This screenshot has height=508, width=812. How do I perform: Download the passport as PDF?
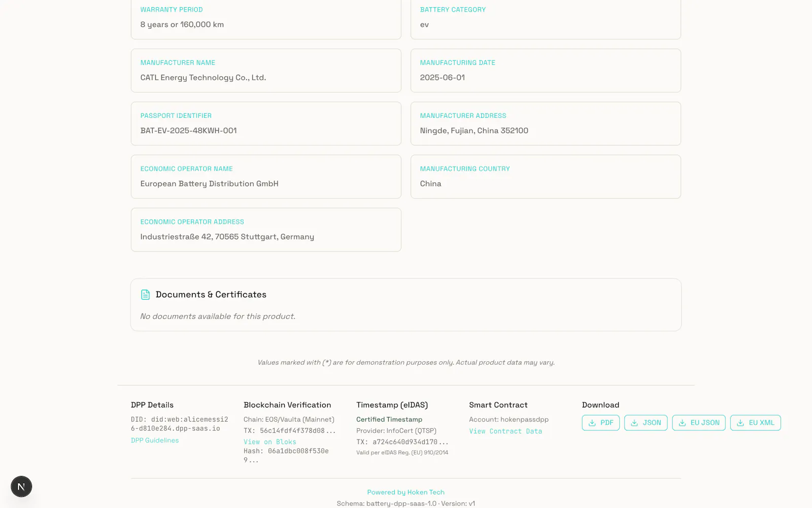point(601,423)
